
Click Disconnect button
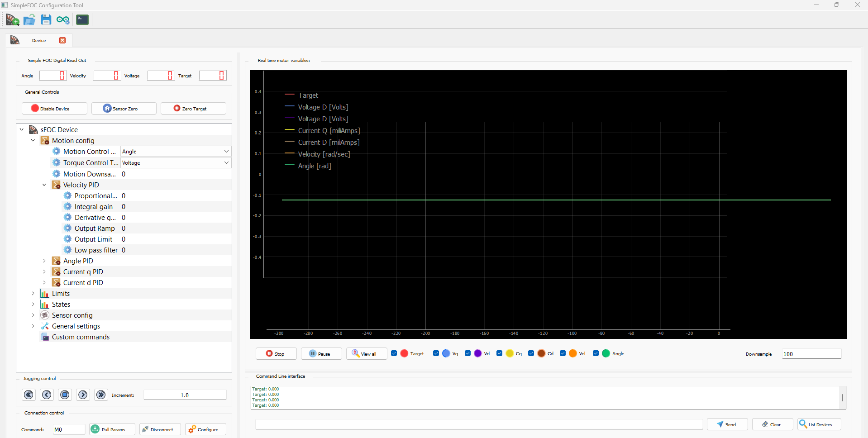[160, 429]
